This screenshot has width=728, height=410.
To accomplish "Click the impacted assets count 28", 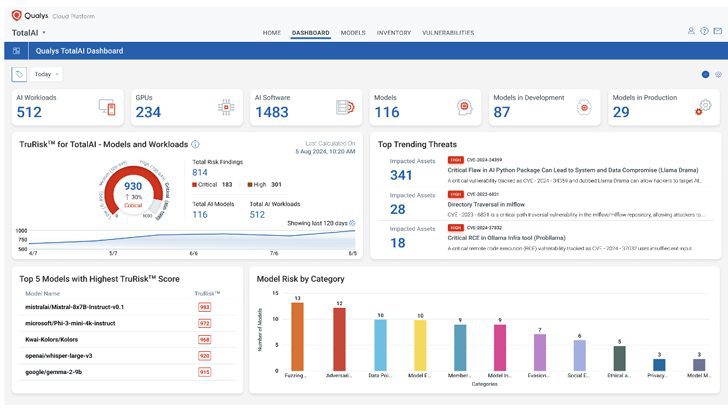I will tap(397, 209).
